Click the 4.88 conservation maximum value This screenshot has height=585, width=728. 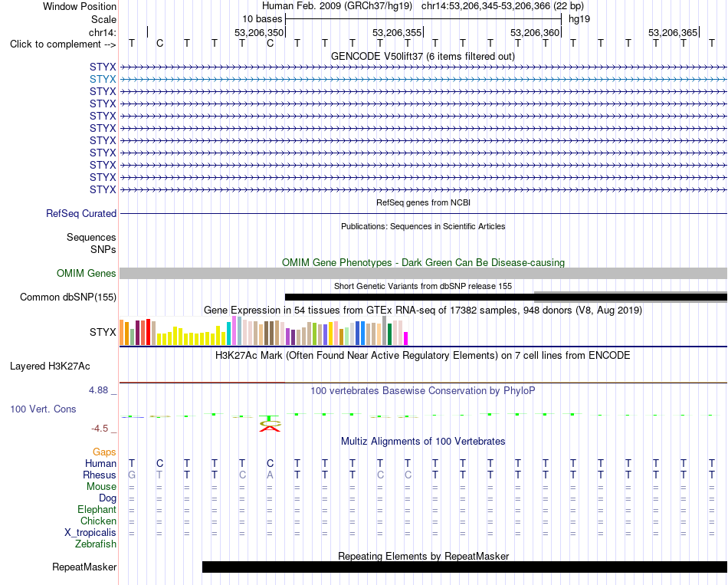tap(98, 390)
